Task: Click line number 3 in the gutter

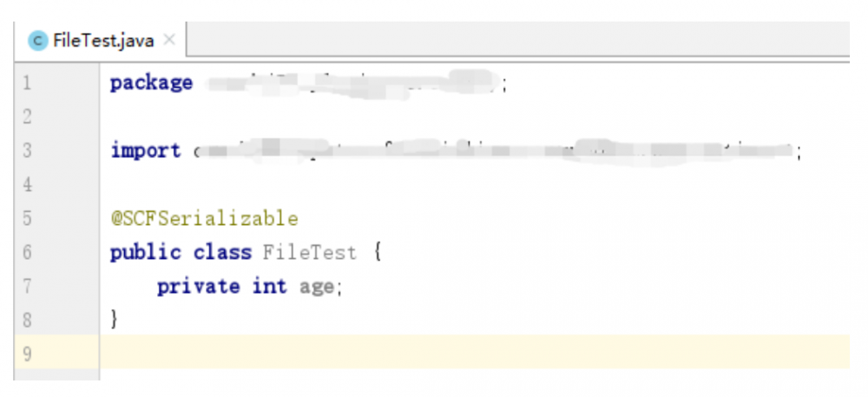Action: [27, 151]
